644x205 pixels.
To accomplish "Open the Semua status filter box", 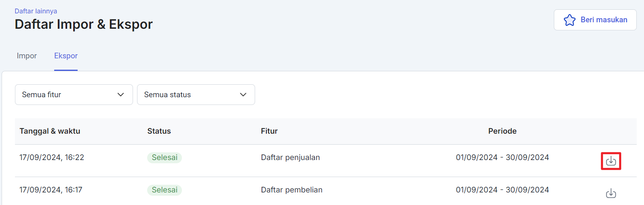I will pos(196,94).
